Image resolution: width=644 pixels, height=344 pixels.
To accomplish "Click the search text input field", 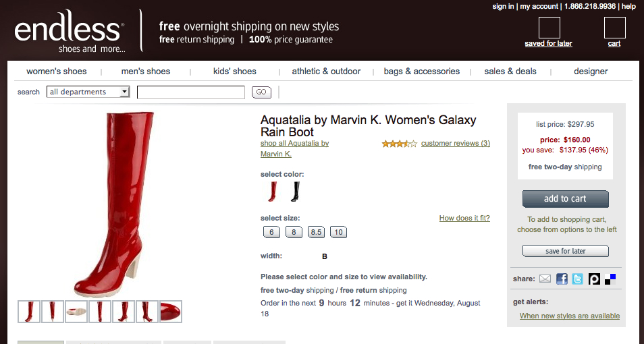I will tap(190, 92).
